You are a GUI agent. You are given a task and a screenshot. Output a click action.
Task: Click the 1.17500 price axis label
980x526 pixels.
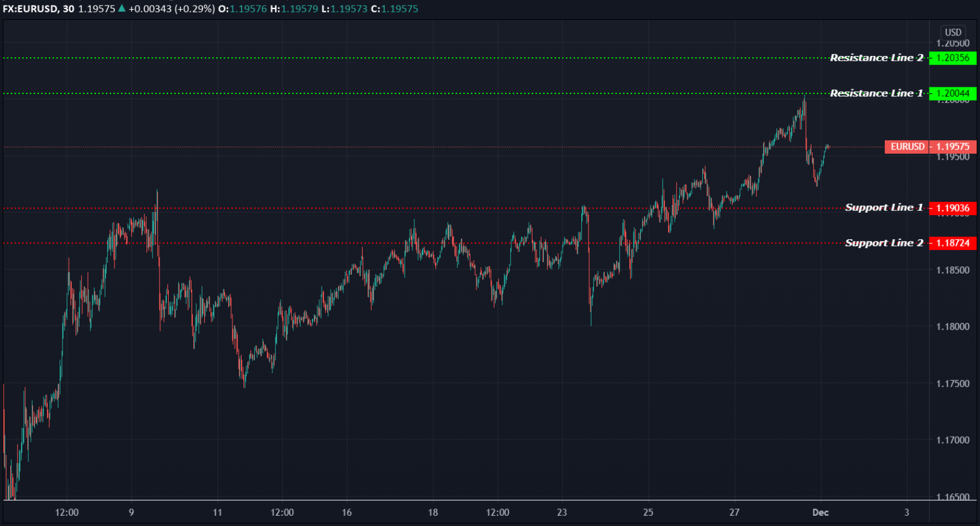coord(953,383)
